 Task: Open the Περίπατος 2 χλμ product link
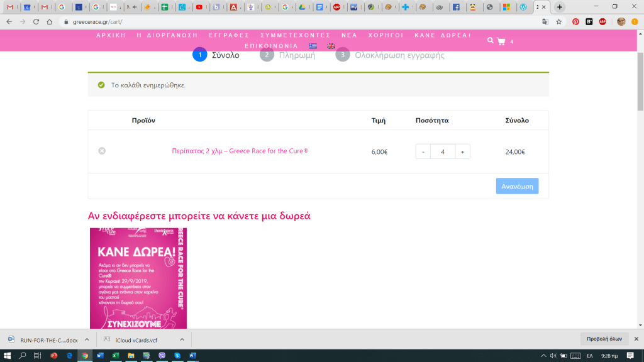[x=240, y=151]
